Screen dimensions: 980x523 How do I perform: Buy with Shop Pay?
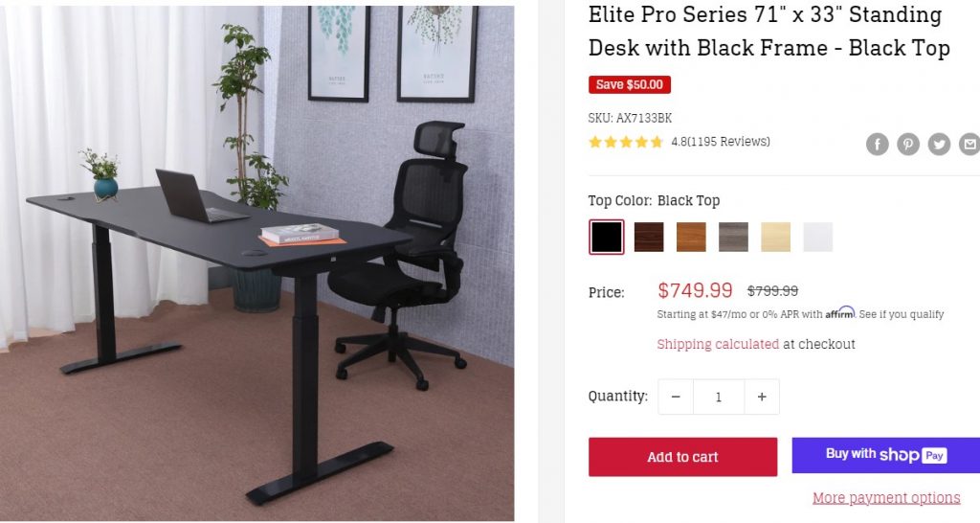point(885,455)
